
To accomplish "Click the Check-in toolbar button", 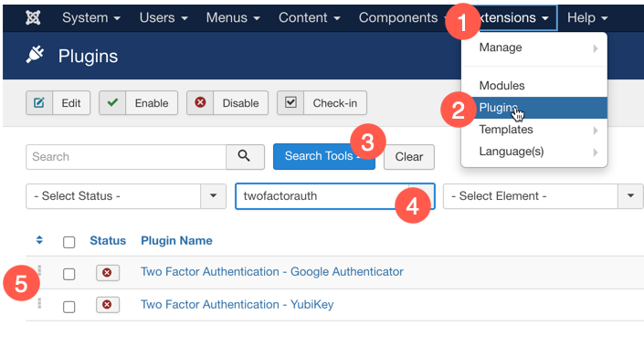I will tap(322, 102).
